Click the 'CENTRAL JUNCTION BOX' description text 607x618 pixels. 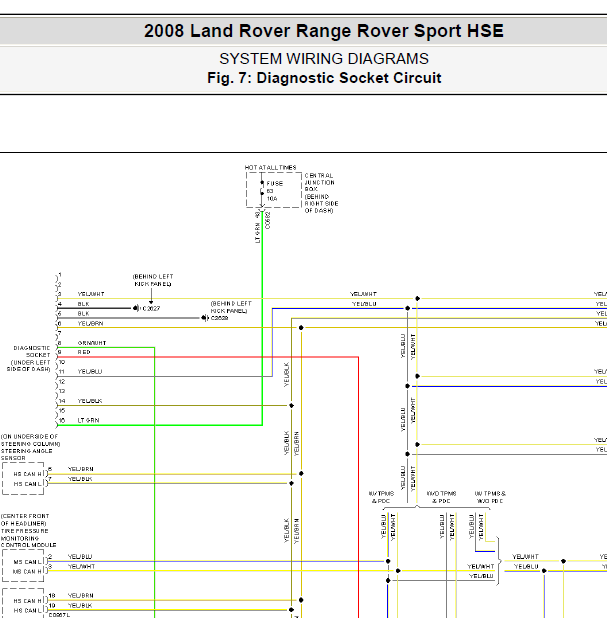(x=321, y=193)
